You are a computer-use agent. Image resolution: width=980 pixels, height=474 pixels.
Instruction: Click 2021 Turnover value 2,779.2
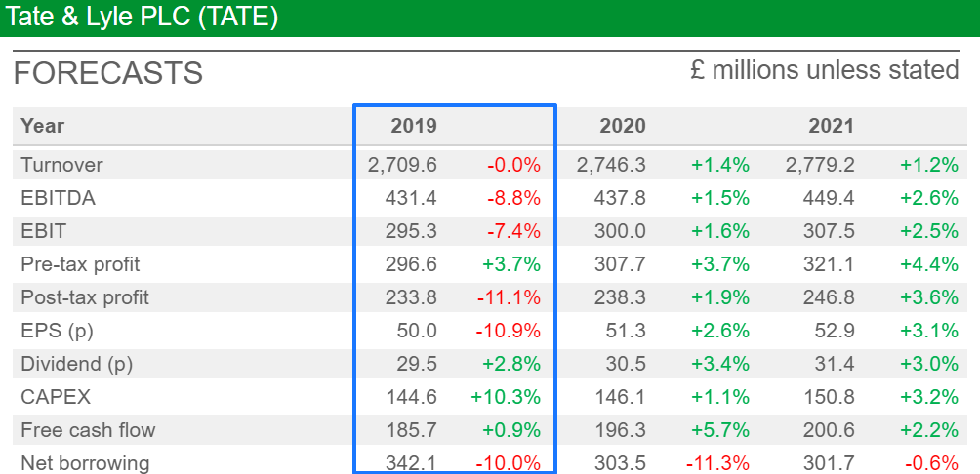[x=820, y=165]
